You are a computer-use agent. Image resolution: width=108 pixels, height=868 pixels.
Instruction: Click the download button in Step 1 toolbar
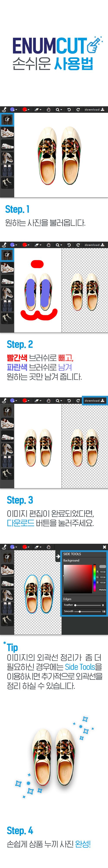[x=95, y=110]
